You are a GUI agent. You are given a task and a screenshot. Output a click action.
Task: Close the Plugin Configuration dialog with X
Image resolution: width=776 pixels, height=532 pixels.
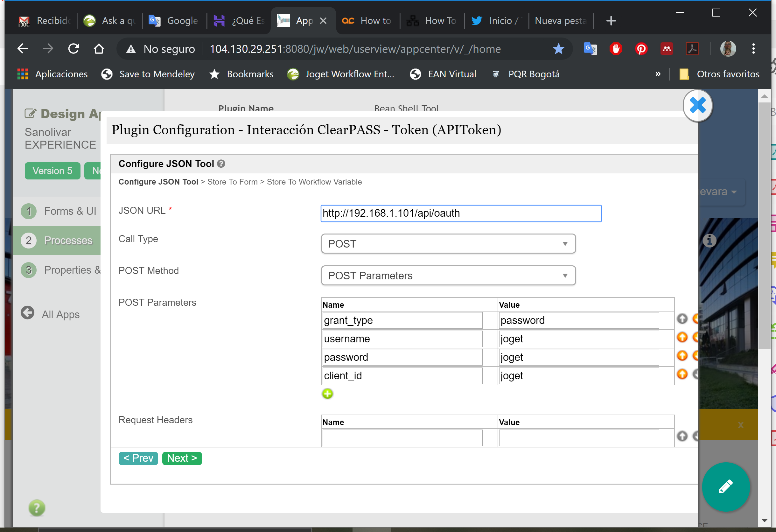(697, 106)
